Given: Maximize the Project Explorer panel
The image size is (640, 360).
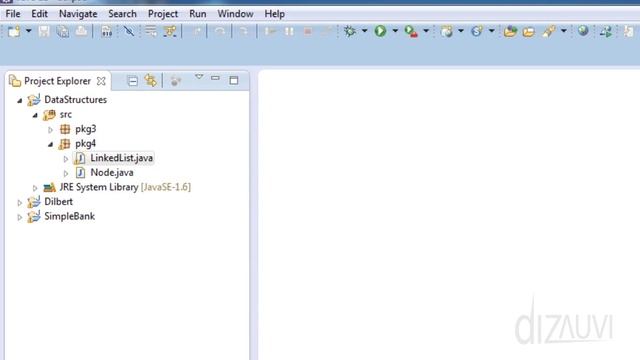Looking at the screenshot, I should coord(234,80).
